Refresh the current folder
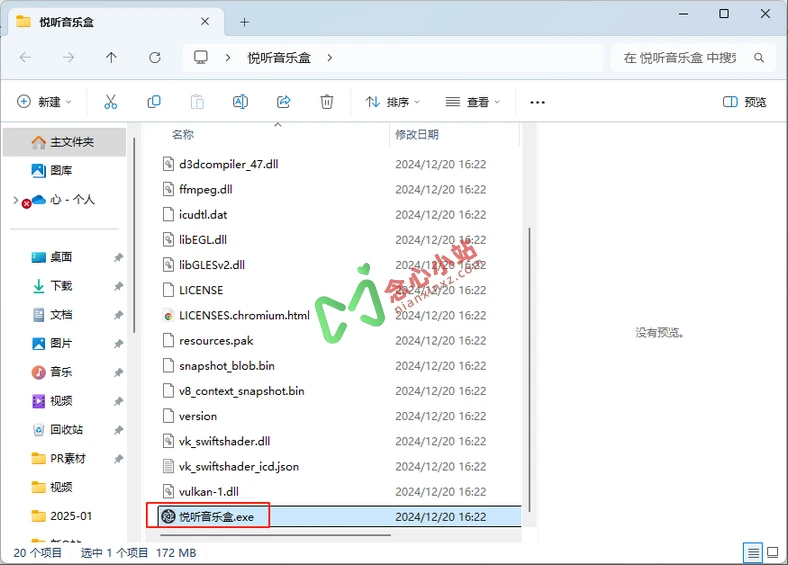The image size is (788, 565). (155, 58)
